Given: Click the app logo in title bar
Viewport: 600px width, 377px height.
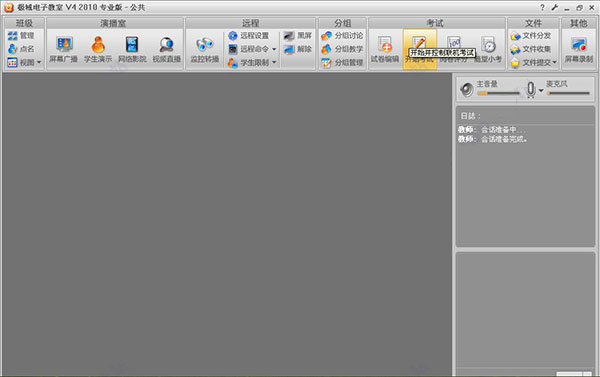Looking at the screenshot, I should [x=8, y=7].
